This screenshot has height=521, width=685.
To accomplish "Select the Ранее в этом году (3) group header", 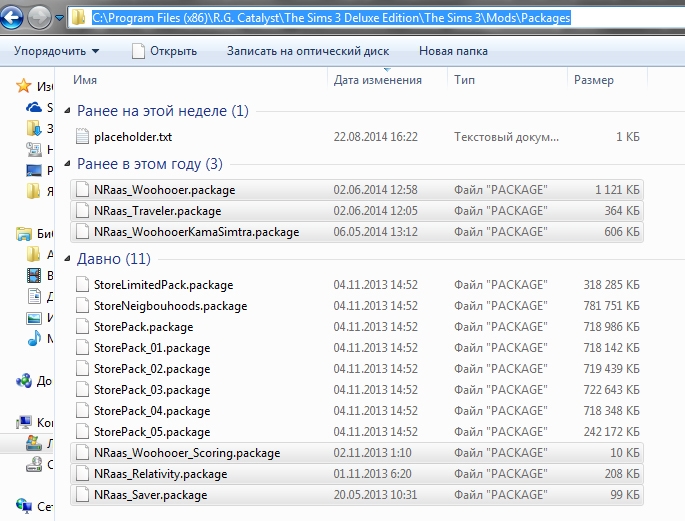I will (150, 164).
